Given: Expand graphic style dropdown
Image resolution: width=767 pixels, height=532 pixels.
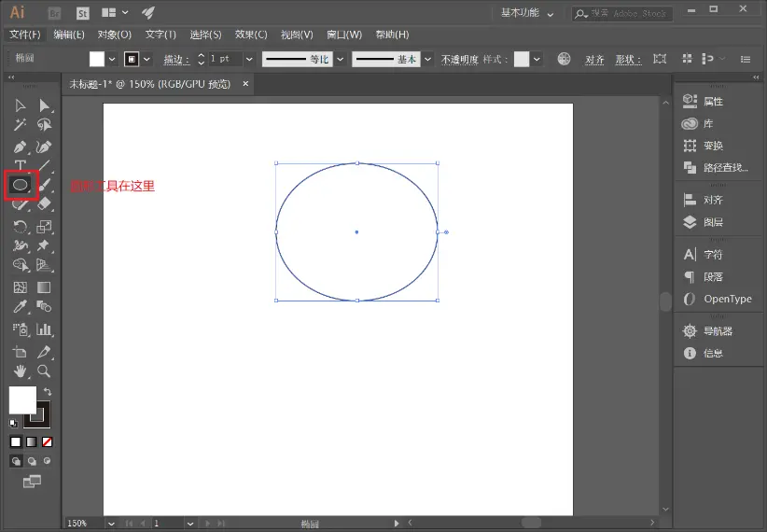Looking at the screenshot, I should 537,59.
